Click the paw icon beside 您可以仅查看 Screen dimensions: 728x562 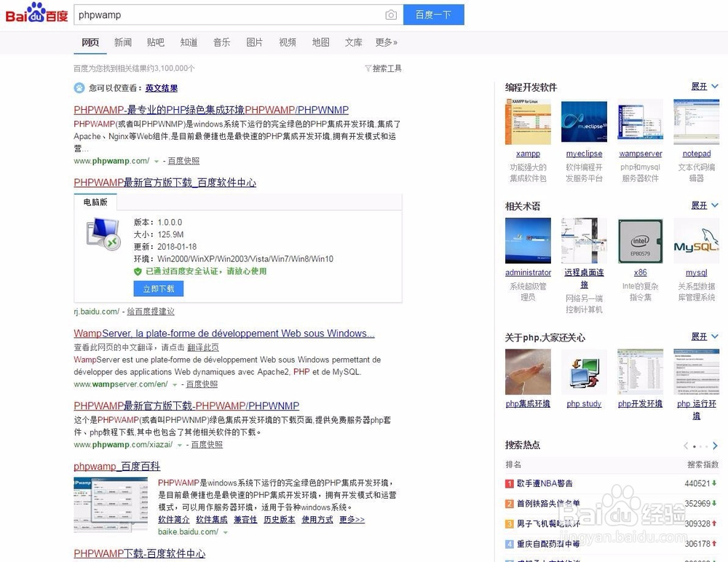point(79,88)
